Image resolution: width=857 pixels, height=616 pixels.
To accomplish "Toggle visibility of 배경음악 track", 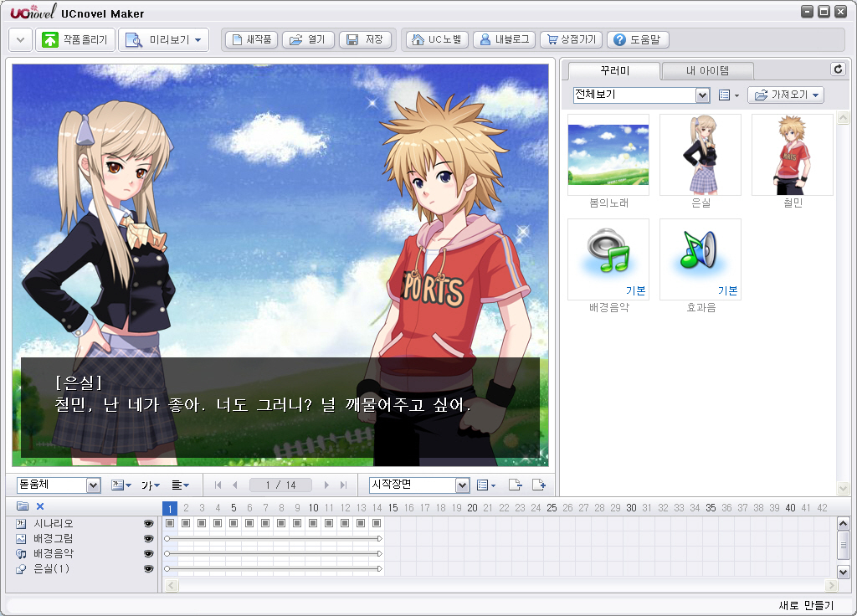I will 149,554.
